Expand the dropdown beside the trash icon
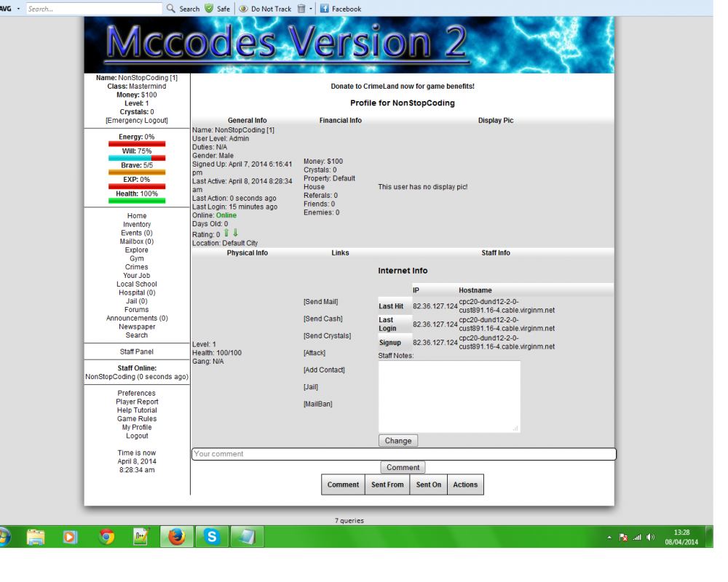Viewport: 728px width, 582px height. (x=310, y=8)
